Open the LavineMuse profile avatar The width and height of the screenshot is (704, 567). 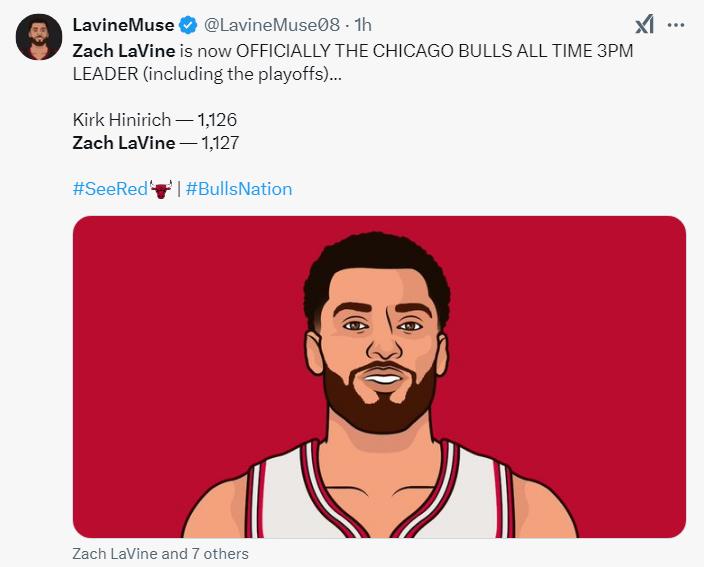click(x=39, y=37)
